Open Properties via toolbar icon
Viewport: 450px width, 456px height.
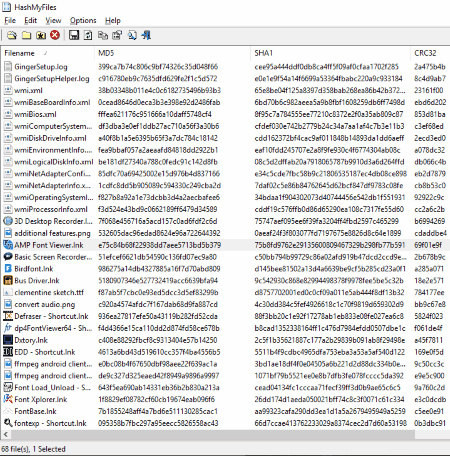point(117,35)
